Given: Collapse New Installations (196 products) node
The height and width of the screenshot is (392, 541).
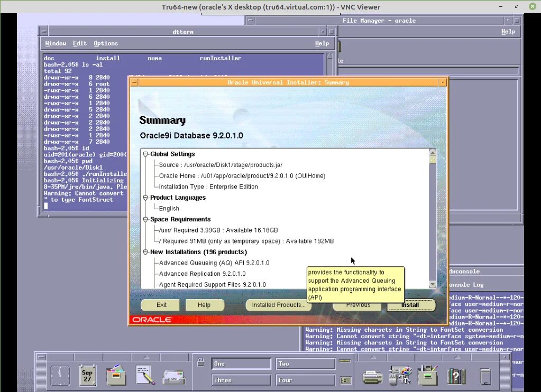Looking at the screenshot, I should point(145,252).
